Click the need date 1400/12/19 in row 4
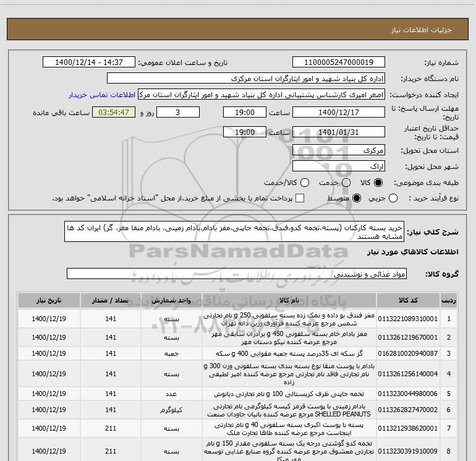This screenshot has height=461, width=476. 49,374
